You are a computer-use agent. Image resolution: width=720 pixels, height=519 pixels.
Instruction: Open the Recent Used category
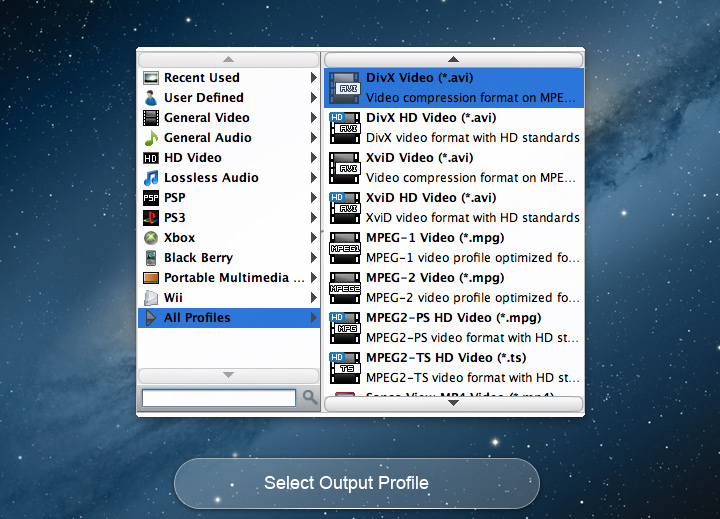(229, 78)
